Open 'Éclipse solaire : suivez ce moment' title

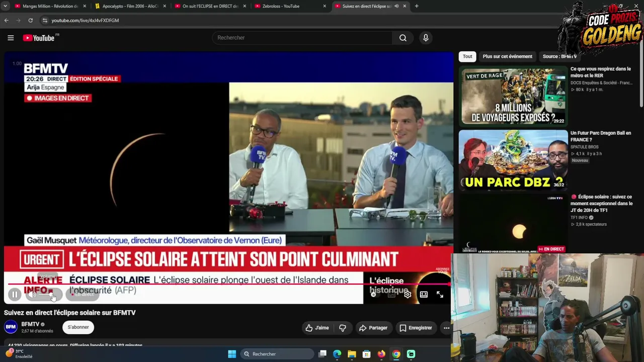[x=602, y=204]
